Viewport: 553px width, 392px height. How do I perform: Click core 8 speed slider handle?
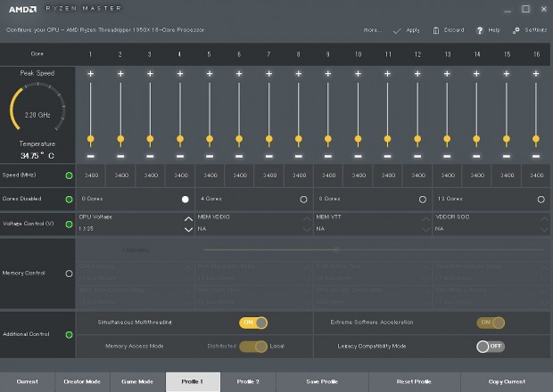pyautogui.click(x=299, y=140)
